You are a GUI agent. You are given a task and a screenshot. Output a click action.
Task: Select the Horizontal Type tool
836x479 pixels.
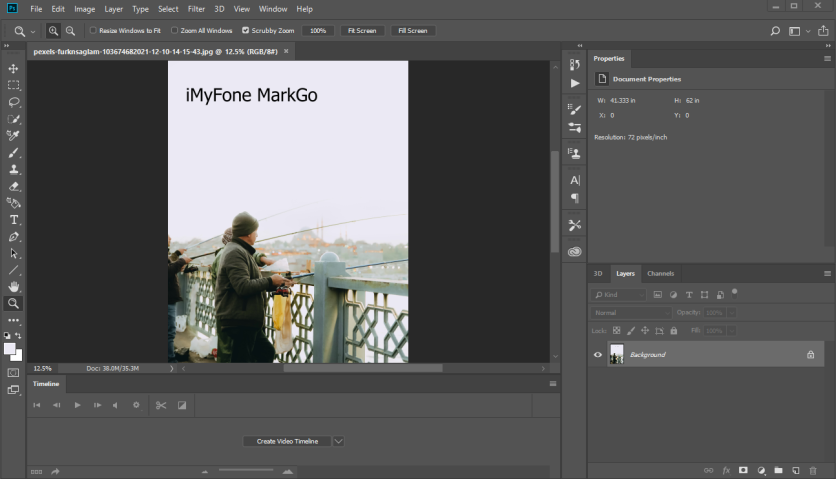(x=13, y=220)
